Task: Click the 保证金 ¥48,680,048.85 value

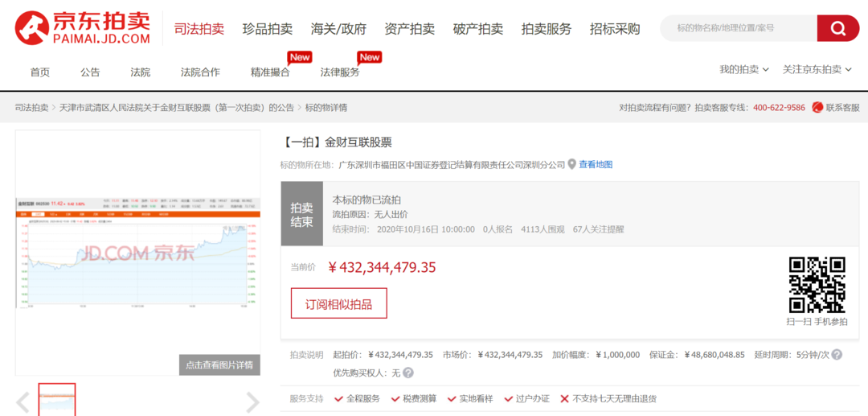Action: pos(714,355)
